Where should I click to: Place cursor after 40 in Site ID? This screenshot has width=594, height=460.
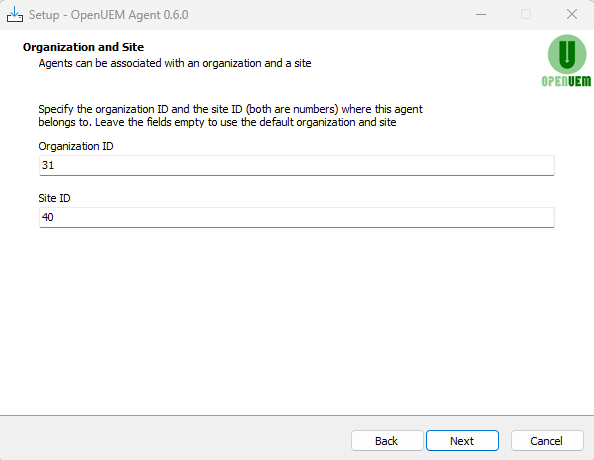pos(55,217)
